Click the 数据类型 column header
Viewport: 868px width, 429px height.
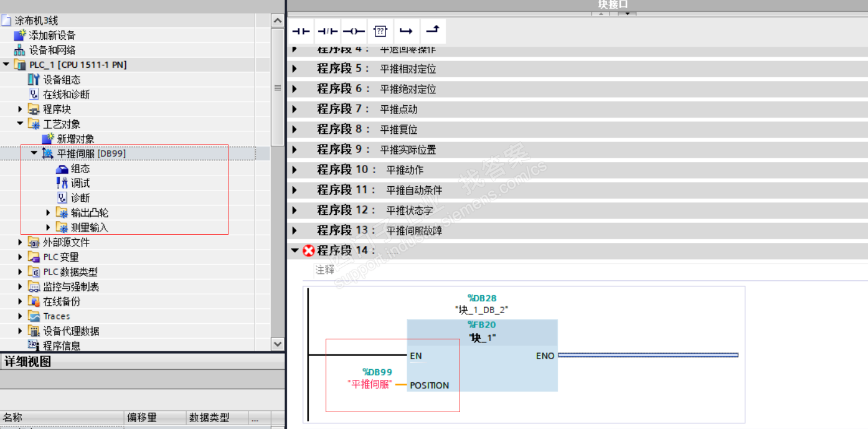pyautogui.click(x=218, y=418)
